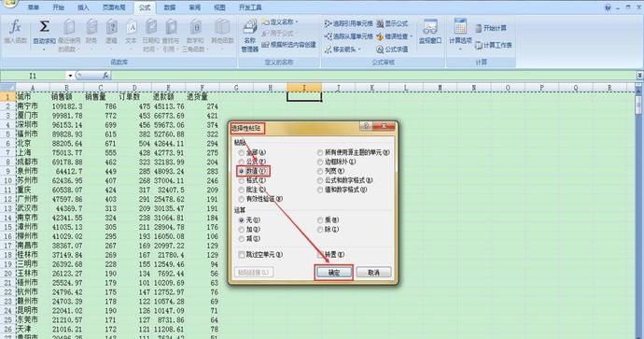The height and width of the screenshot is (339, 644).
Task: Click Trace Precedents (追踪引用单元格)
Action: point(349,23)
